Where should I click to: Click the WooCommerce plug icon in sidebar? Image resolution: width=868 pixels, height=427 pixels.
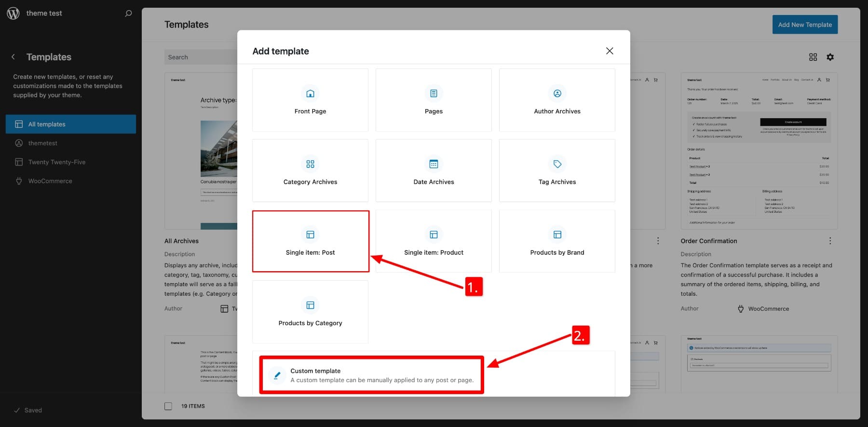click(19, 181)
